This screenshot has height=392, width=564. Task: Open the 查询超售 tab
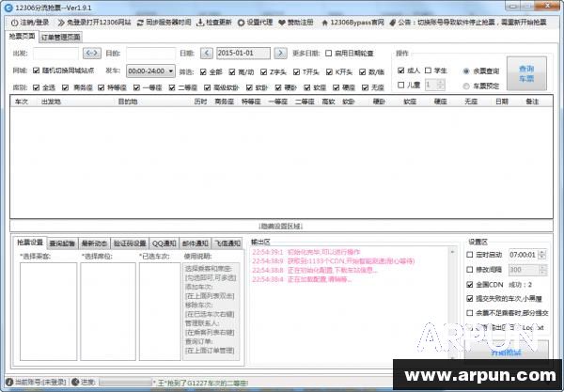[62, 243]
